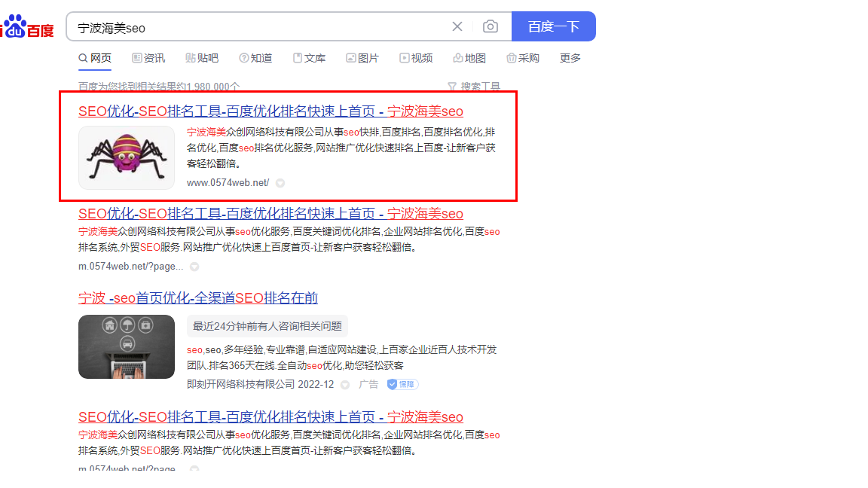
Task: Open image search via the camera icon
Action: coord(491,26)
